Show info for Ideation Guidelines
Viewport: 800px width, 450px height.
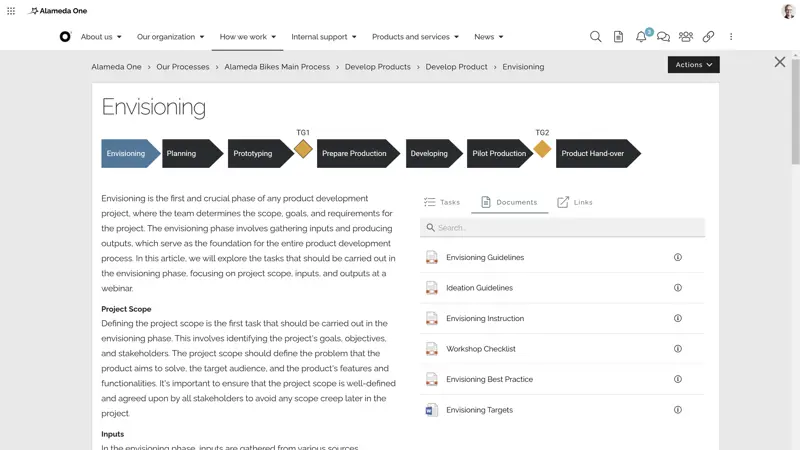point(678,288)
